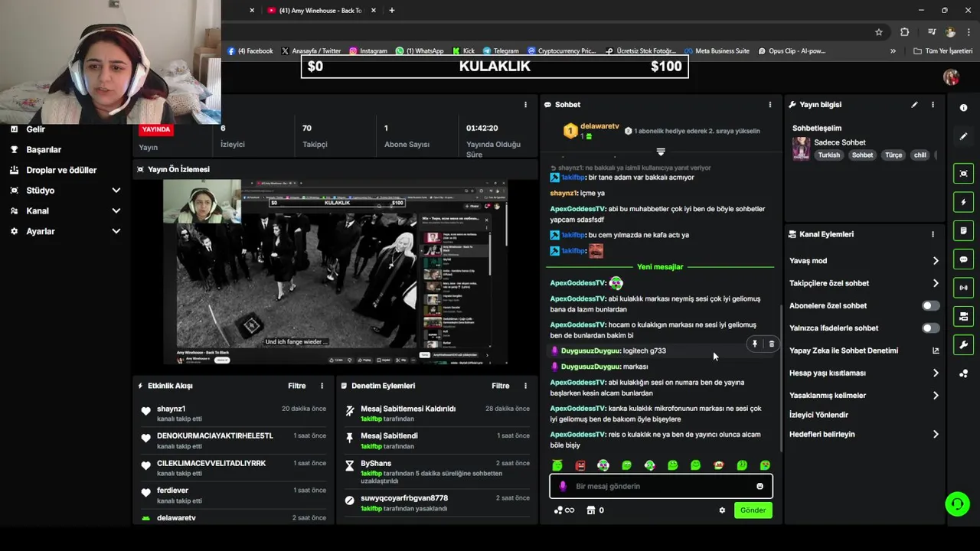This screenshot has height=551, width=980.
Task: Open the Sohbet panel three-dot menu
Action: pyautogui.click(x=770, y=105)
